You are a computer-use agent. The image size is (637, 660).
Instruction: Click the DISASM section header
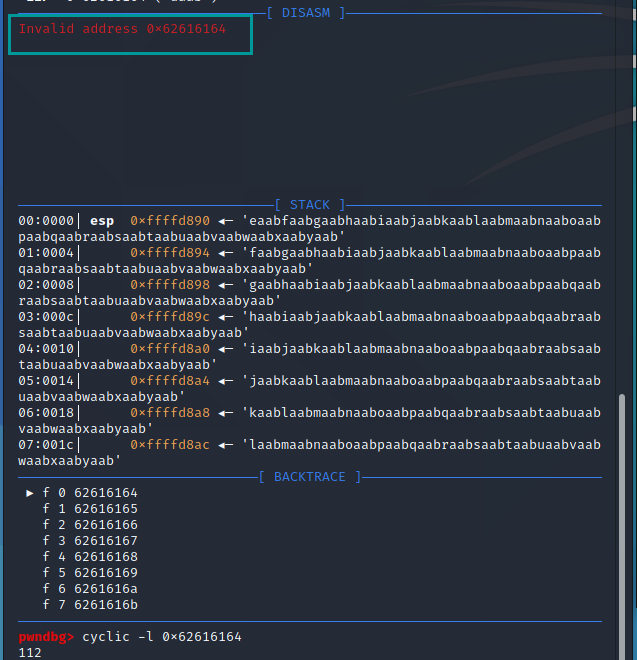pos(306,13)
